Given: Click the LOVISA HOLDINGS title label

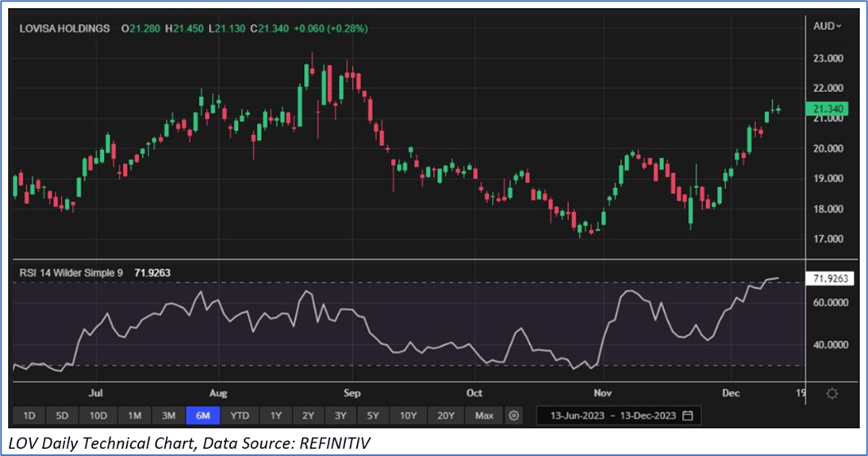Looking at the screenshot, I should pyautogui.click(x=64, y=29).
